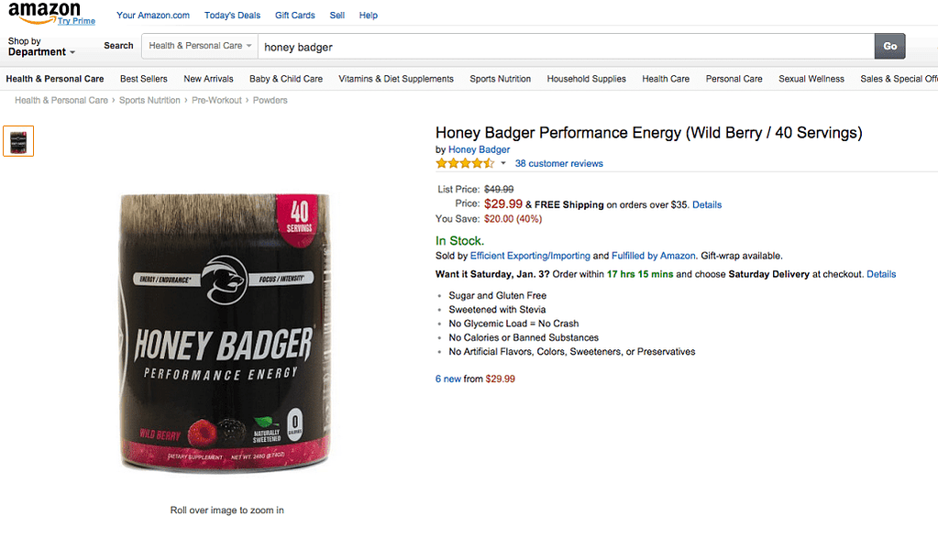Open Today's Deals in top navigation
Image resolution: width=938 pixels, height=560 pixels.
pos(232,16)
